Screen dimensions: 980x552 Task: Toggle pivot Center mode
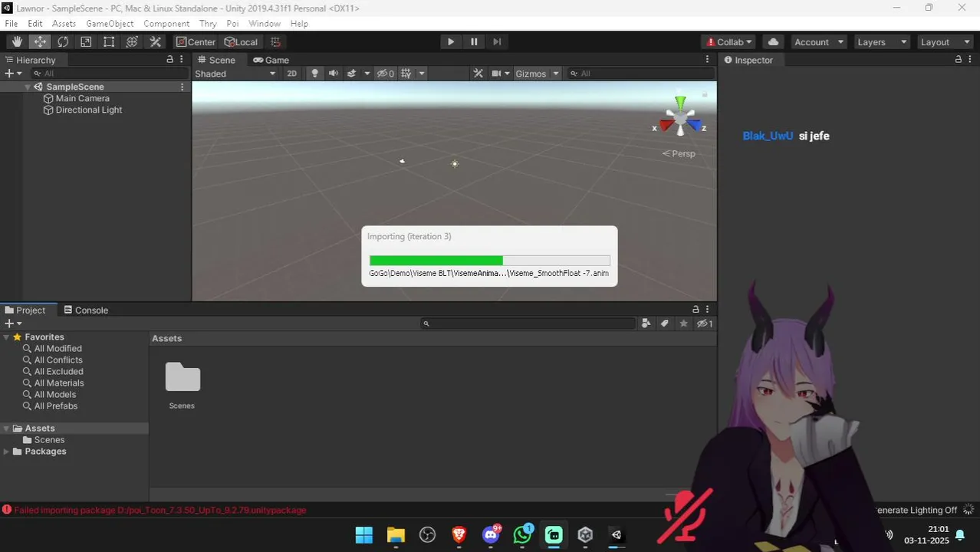point(196,42)
